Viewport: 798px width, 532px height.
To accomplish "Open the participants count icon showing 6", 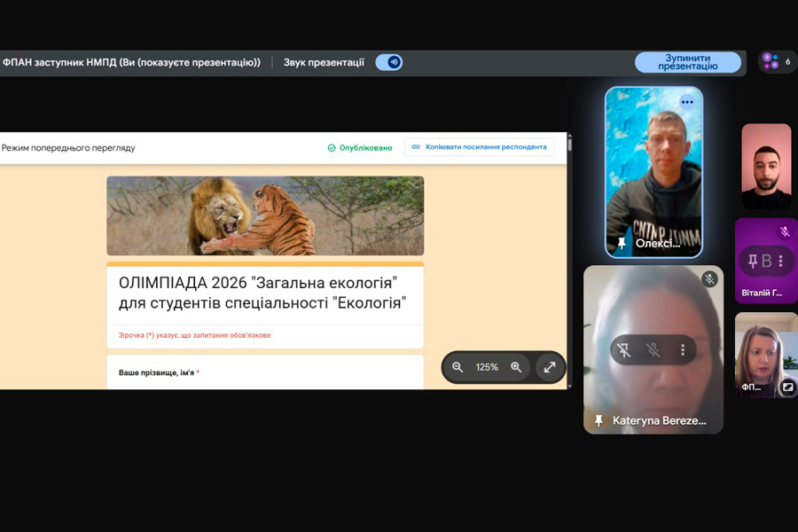I will click(777, 61).
